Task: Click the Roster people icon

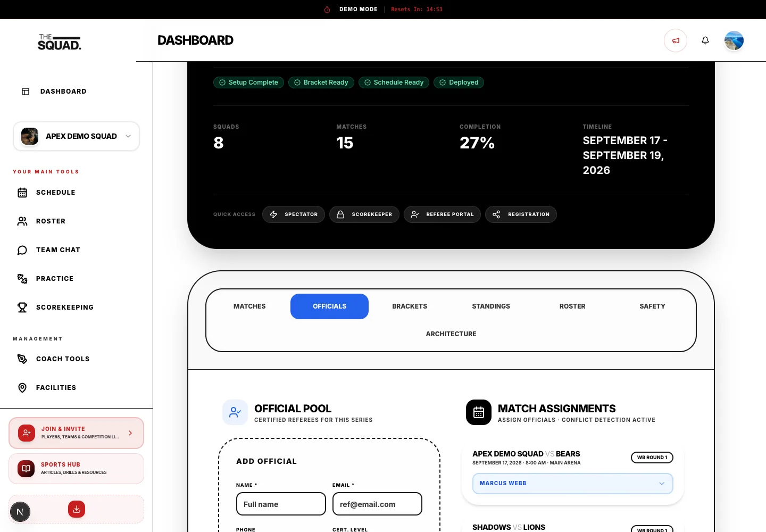Action: [22, 221]
